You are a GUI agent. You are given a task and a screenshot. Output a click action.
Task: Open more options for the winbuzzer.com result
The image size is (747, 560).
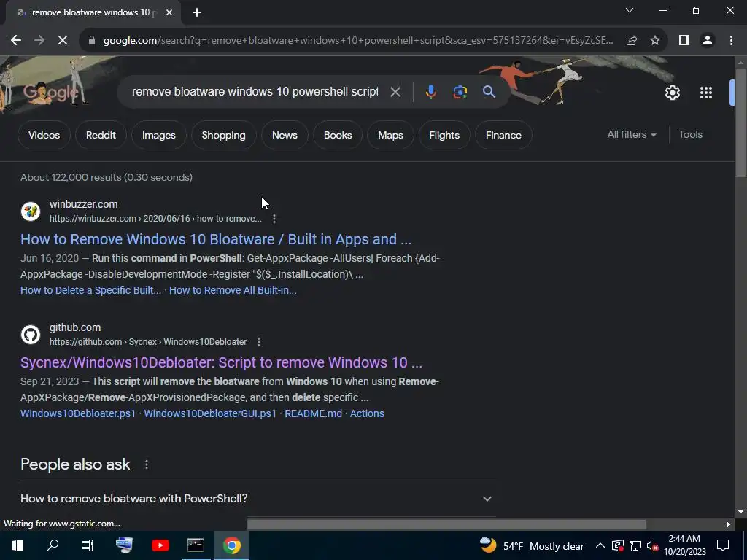[x=274, y=219]
